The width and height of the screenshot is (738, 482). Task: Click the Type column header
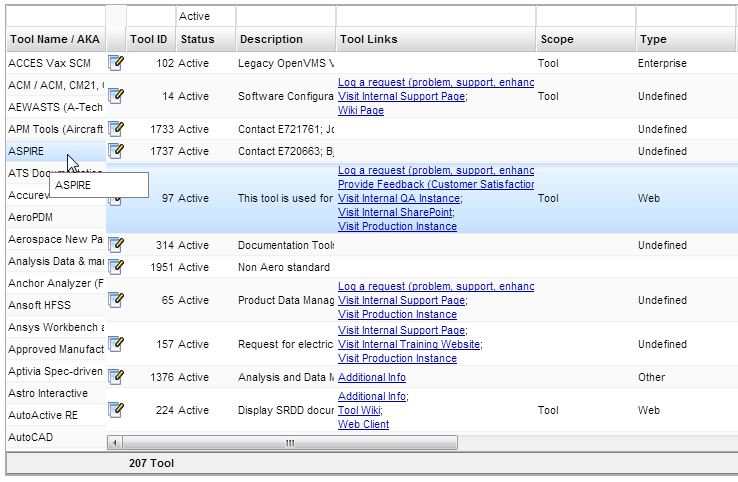point(653,39)
